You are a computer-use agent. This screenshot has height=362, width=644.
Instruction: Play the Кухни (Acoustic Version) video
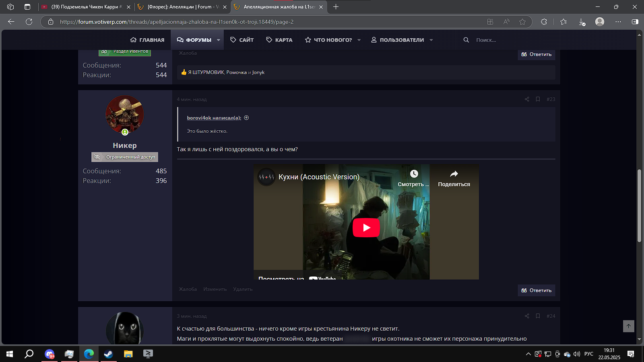coord(366,228)
